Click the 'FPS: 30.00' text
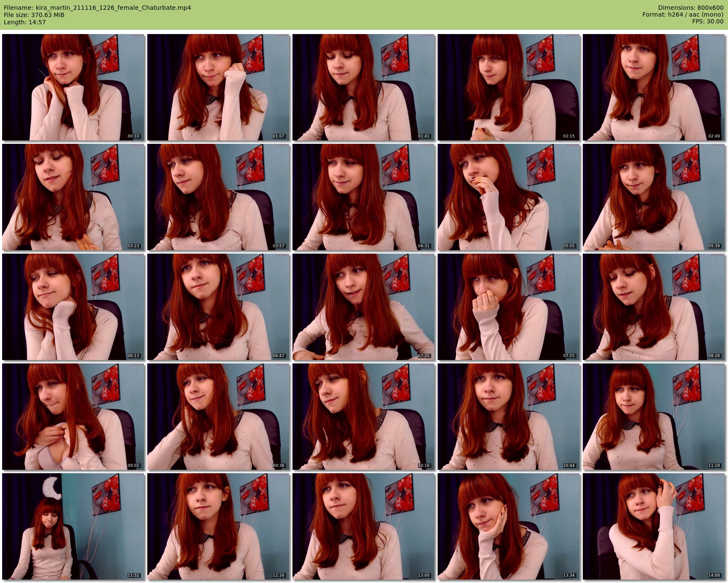The height and width of the screenshot is (583, 728). [x=708, y=22]
